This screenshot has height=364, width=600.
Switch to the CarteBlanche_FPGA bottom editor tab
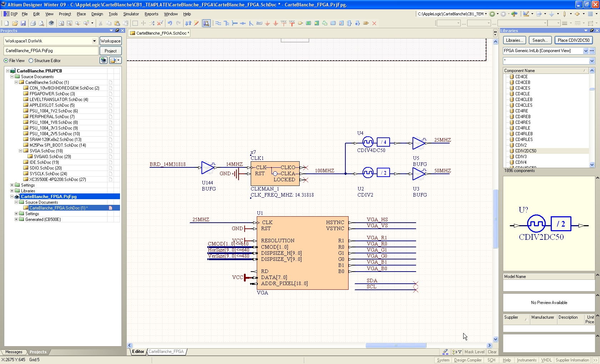(x=166, y=352)
